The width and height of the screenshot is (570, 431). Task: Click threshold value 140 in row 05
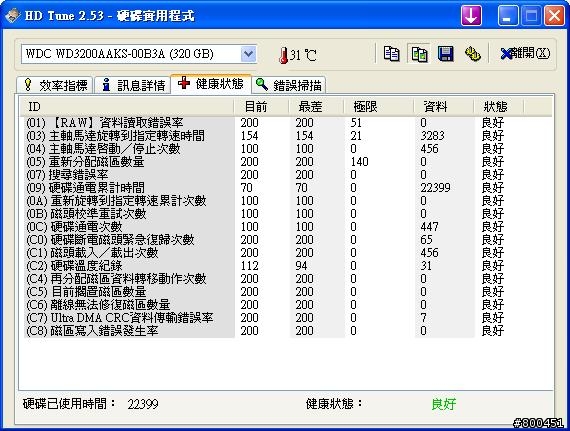tap(360, 162)
